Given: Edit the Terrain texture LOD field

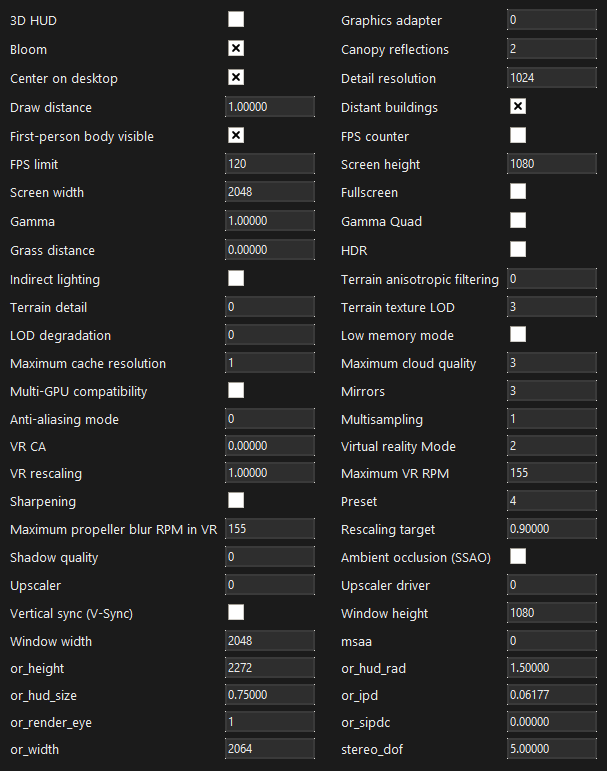Looking at the screenshot, I should [x=552, y=307].
